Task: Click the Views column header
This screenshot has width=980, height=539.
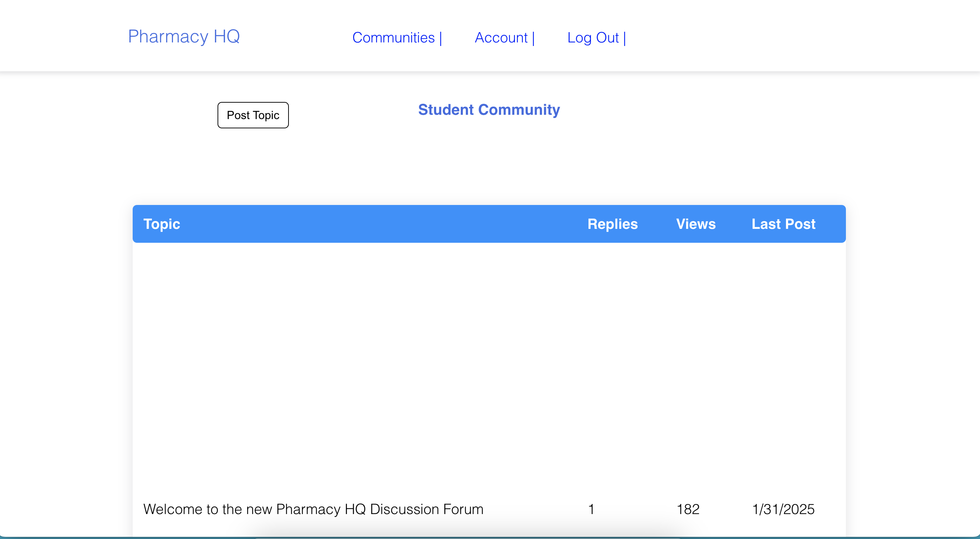Action: [x=696, y=224]
